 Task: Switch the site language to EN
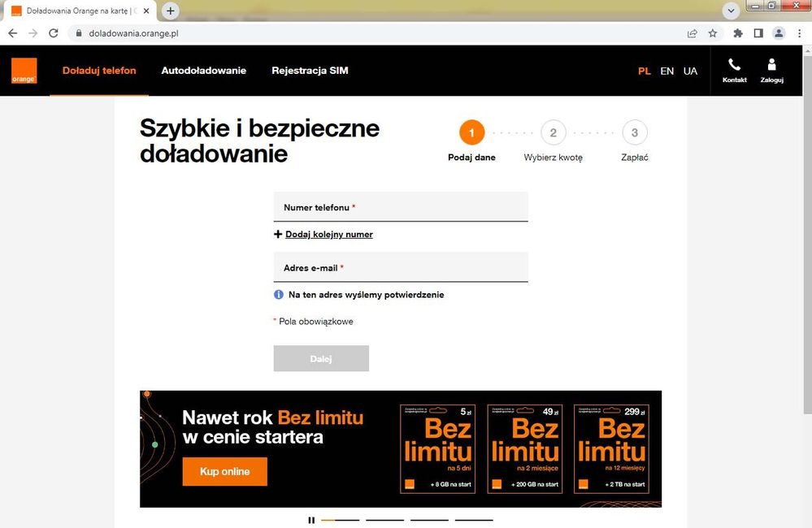tap(667, 71)
